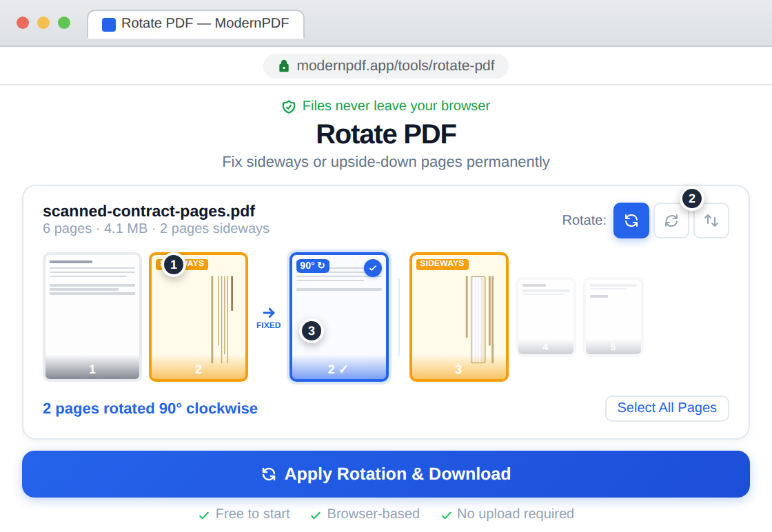
Task: Click the rotate icon inside the Apply button
Action: [268, 474]
